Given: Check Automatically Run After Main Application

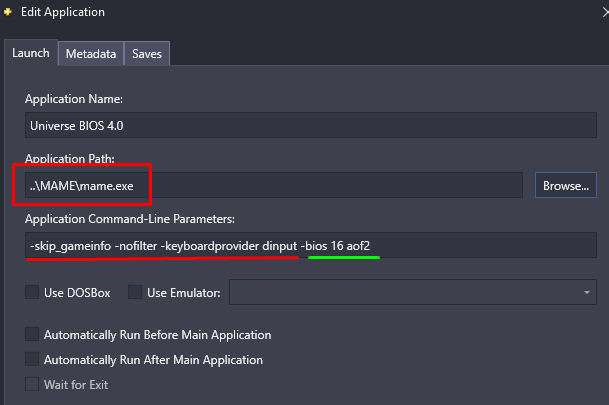Looking at the screenshot, I should 32,359.
